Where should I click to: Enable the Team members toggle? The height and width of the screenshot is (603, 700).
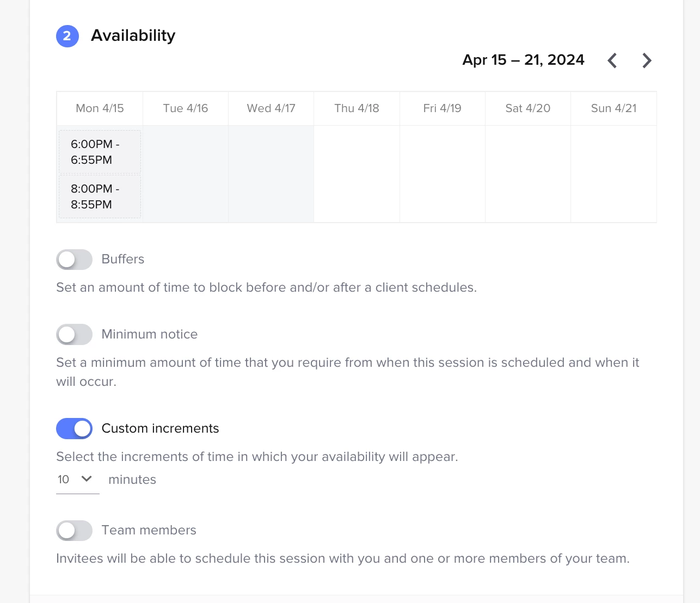(75, 531)
